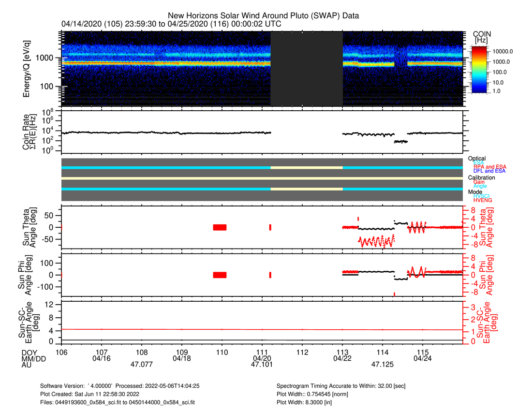Screen dimensions: 532x411
Task: Click the Energy/Q y-axis label
Action: 27,68
